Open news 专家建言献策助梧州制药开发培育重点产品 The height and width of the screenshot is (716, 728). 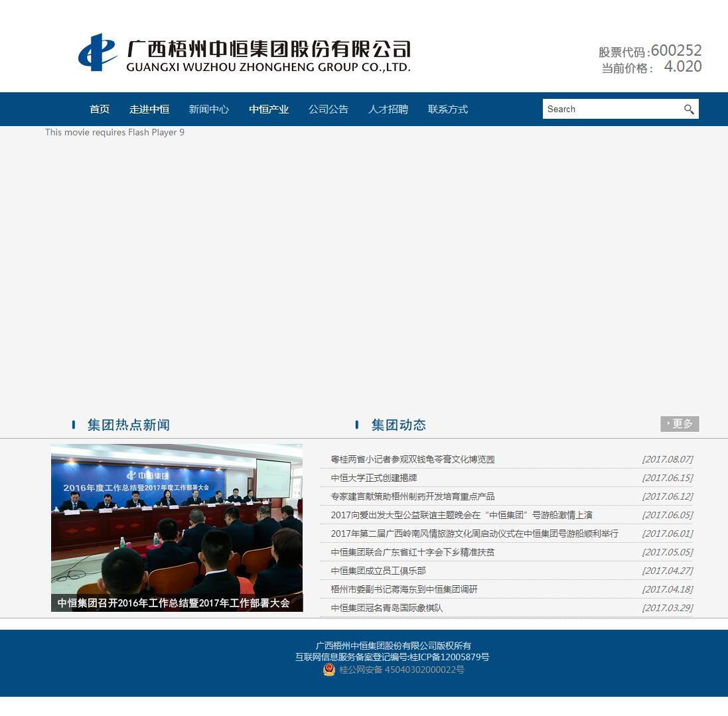point(412,496)
